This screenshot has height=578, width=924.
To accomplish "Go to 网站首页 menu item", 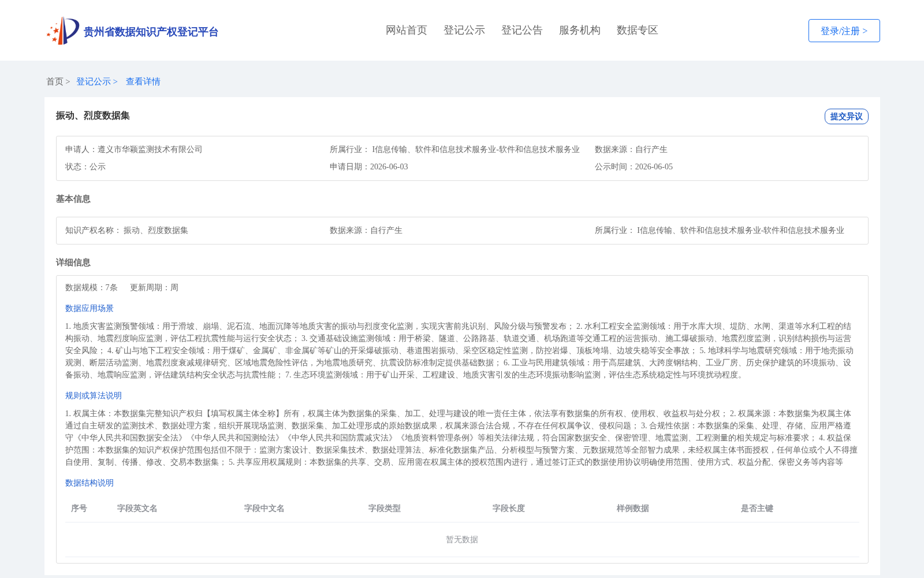I will [407, 30].
